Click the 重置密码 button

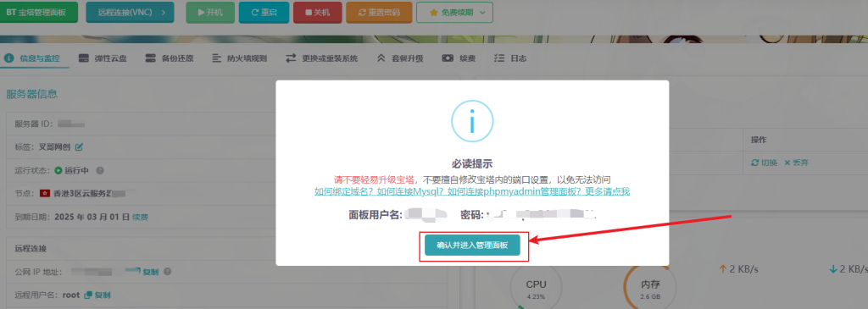(379, 12)
